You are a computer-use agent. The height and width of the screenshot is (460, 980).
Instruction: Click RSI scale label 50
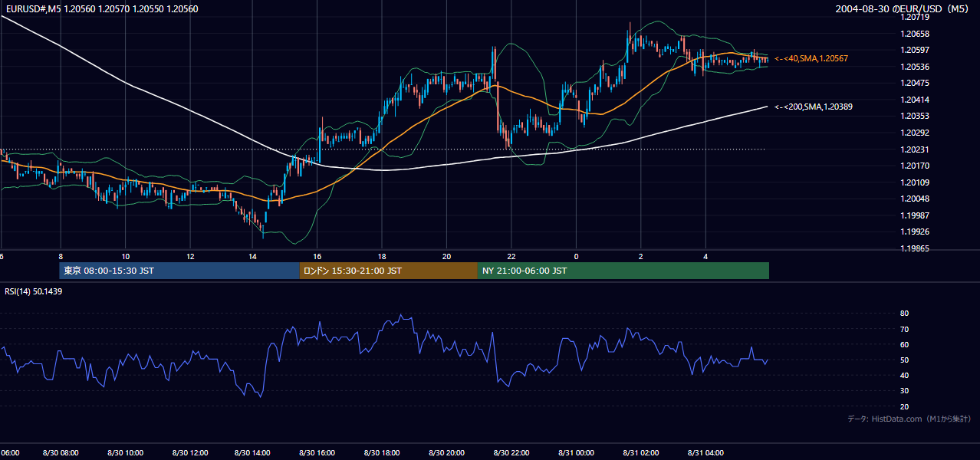point(904,360)
